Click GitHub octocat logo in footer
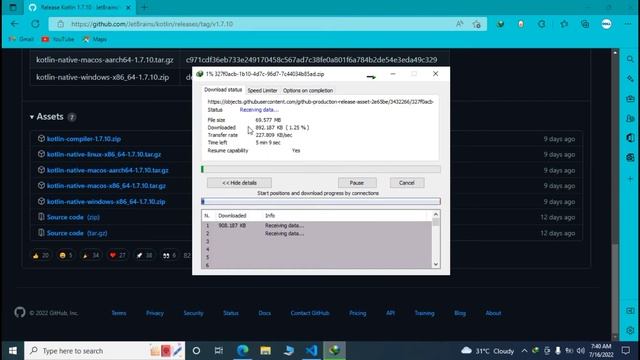This screenshot has height=360, width=640. coord(20,313)
